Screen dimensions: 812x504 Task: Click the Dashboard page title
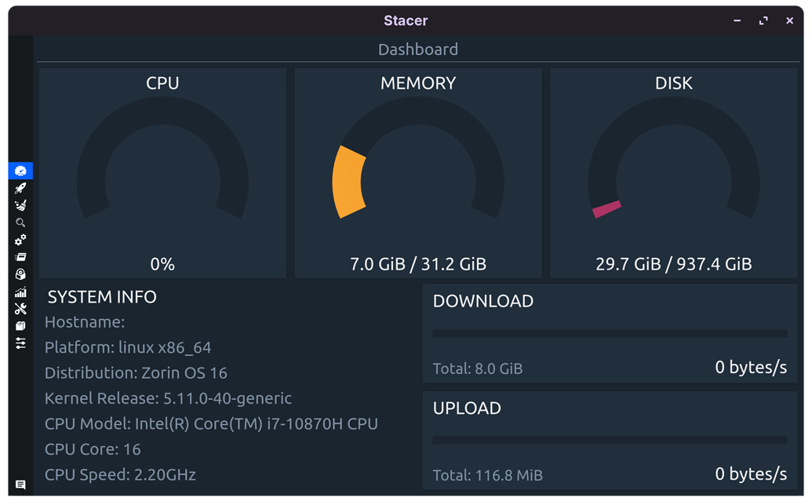(x=418, y=49)
